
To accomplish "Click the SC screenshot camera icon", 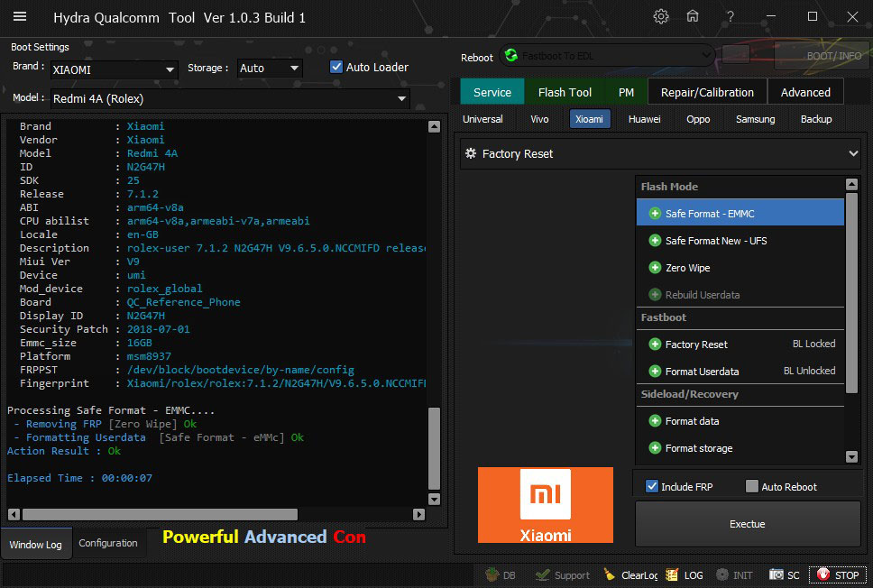I will click(777, 574).
